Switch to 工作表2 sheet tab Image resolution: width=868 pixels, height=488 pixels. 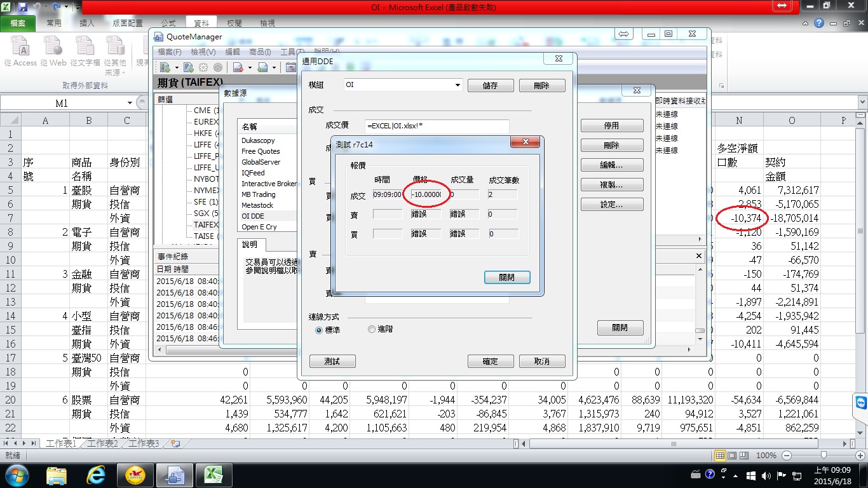(x=104, y=444)
